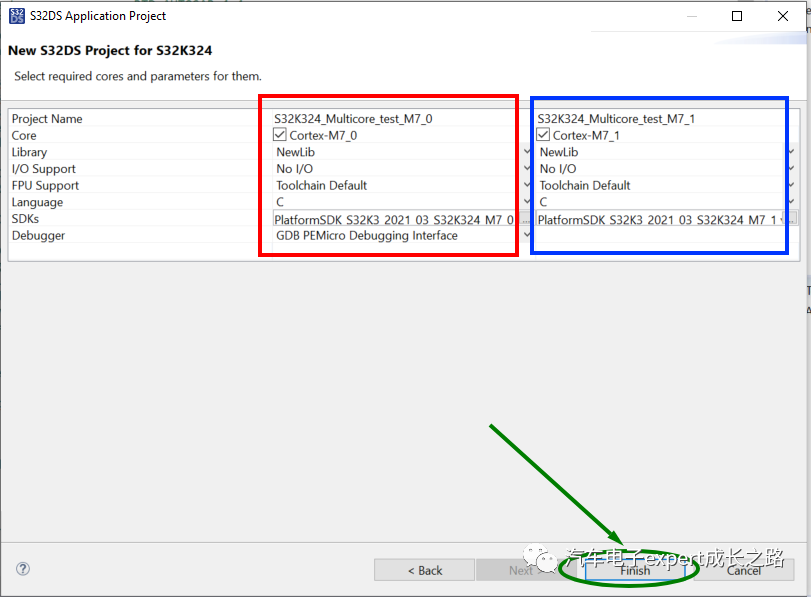Edit project name S32K324_Multicore_test_M7_1

click(616, 118)
